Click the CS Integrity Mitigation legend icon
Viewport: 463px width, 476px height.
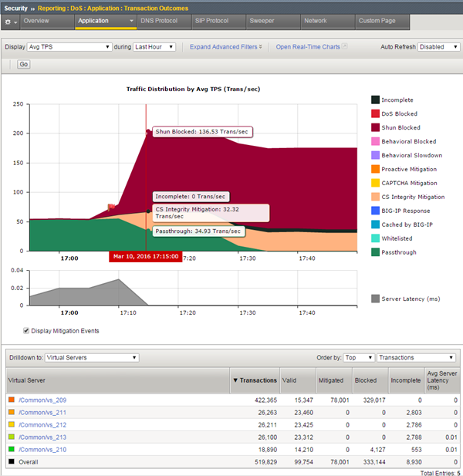click(x=376, y=197)
